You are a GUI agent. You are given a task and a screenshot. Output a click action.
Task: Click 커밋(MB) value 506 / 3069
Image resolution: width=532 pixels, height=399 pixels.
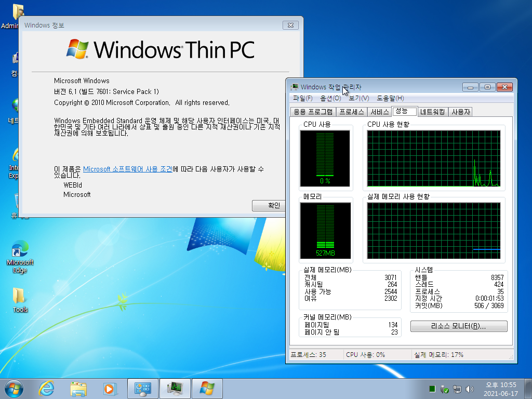489,305
